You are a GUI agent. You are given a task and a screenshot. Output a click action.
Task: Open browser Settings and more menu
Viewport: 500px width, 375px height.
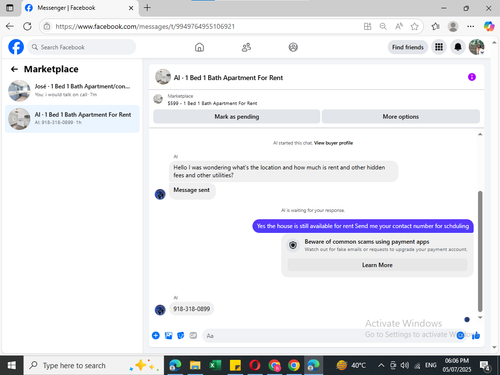[470, 26]
